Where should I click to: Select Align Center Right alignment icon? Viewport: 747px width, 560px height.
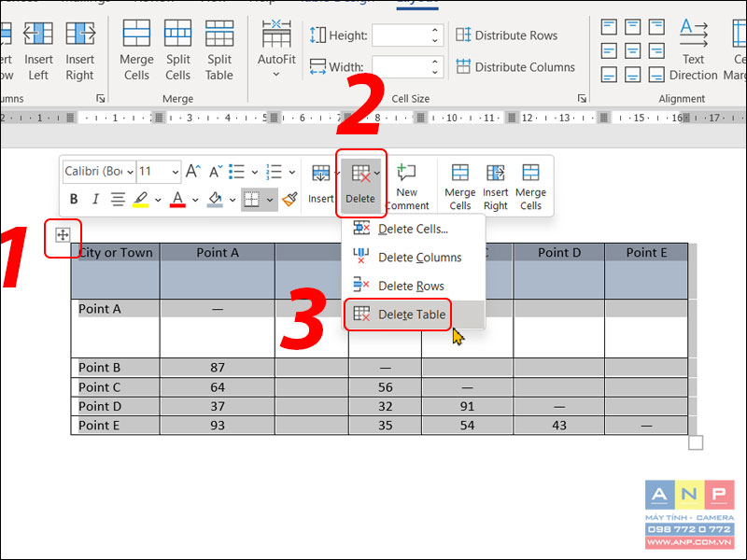(656, 50)
